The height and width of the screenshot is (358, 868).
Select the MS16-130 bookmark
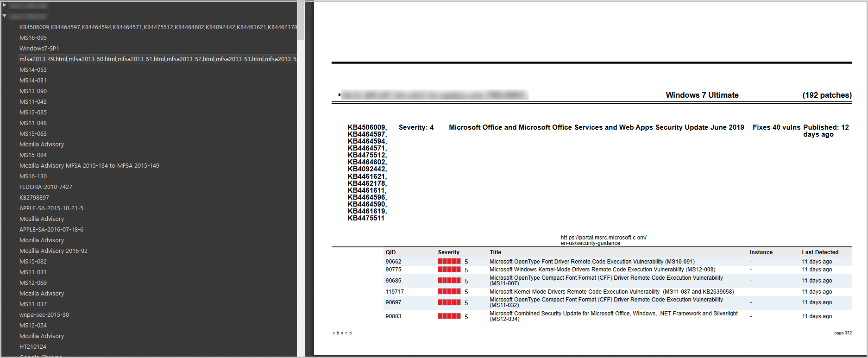33,176
